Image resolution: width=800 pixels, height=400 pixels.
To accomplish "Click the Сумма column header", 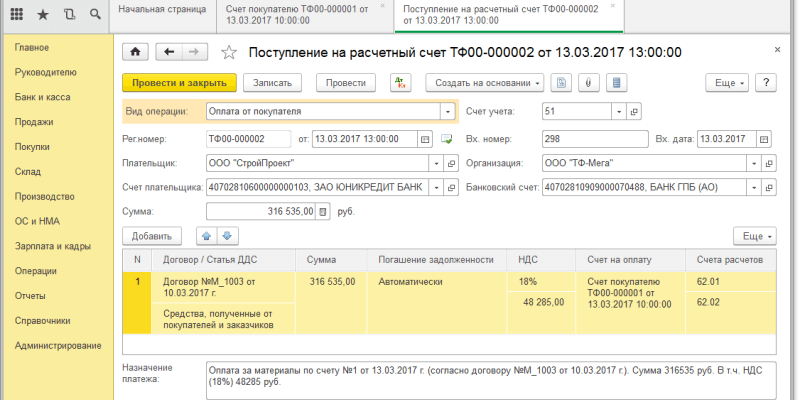I will pyautogui.click(x=331, y=260).
